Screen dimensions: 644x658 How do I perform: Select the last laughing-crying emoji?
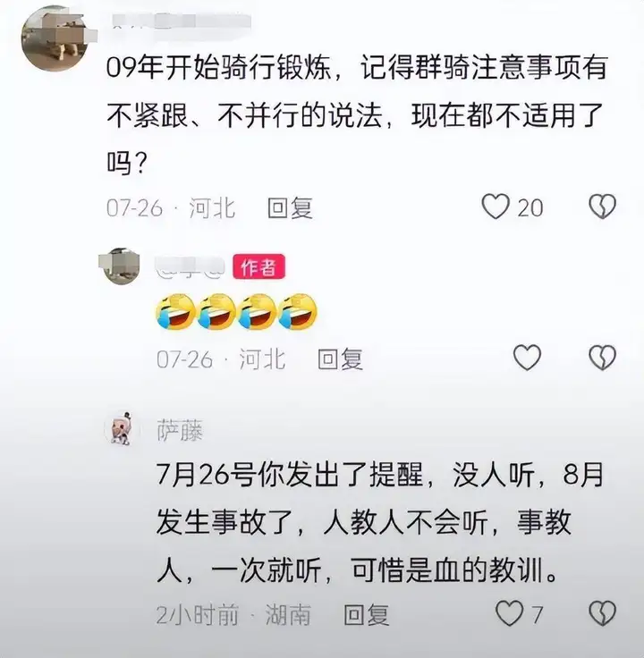point(298,311)
